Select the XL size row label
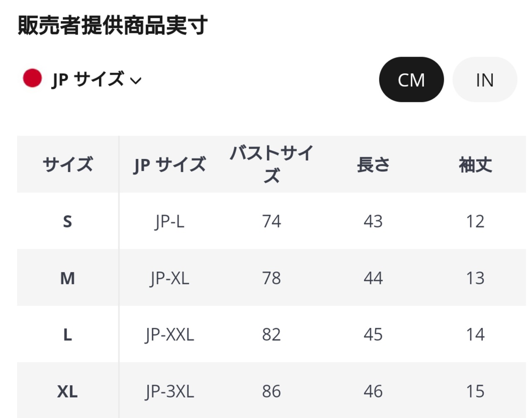 pyautogui.click(x=67, y=391)
